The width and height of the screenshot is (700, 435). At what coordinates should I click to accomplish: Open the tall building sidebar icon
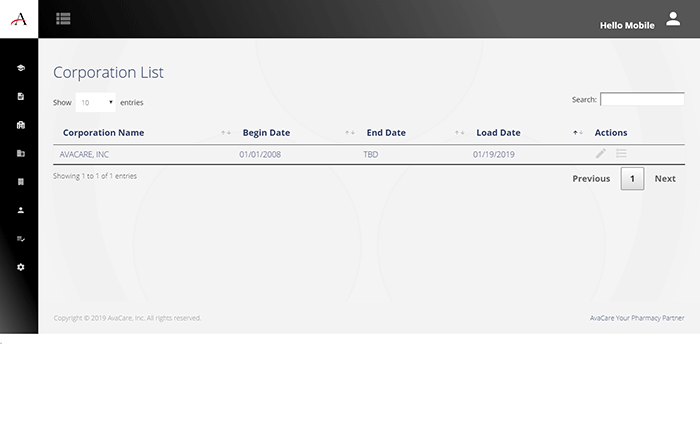21,182
